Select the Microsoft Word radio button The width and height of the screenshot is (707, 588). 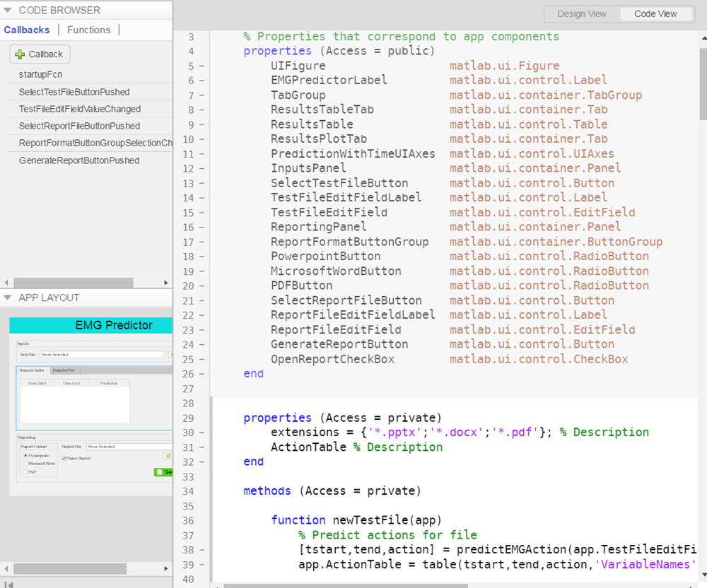point(26,464)
